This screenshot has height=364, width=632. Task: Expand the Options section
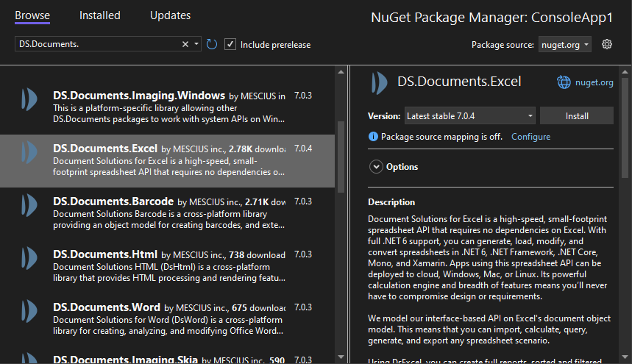(376, 167)
